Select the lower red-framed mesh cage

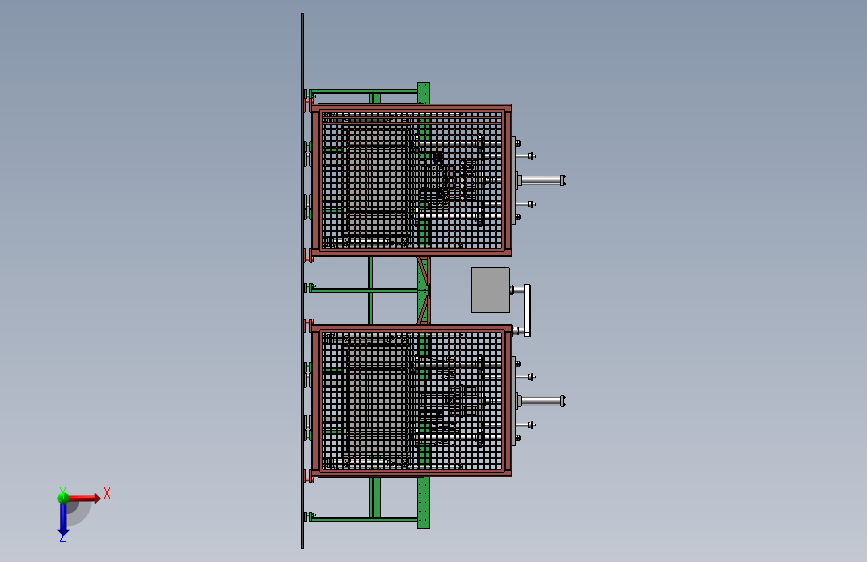click(x=411, y=400)
